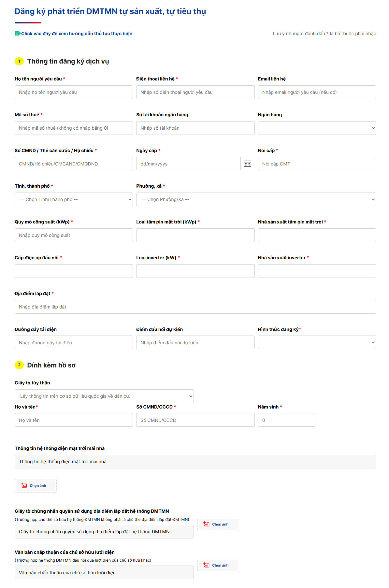Open the Phường, xã dropdown
This screenshot has width=389, height=588.
point(256,199)
